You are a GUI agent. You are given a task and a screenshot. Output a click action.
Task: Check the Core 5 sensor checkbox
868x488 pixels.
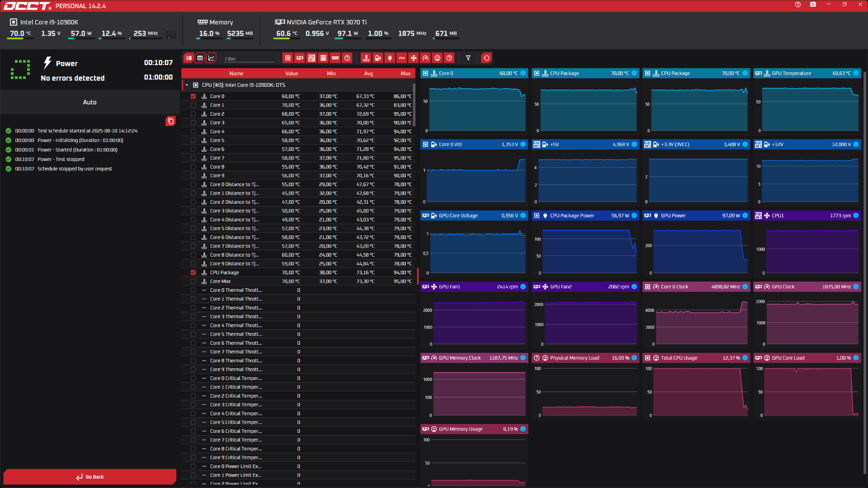193,141
